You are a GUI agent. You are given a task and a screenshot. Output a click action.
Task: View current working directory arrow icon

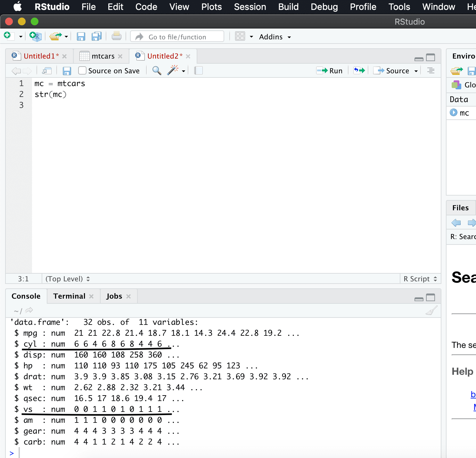(29, 310)
